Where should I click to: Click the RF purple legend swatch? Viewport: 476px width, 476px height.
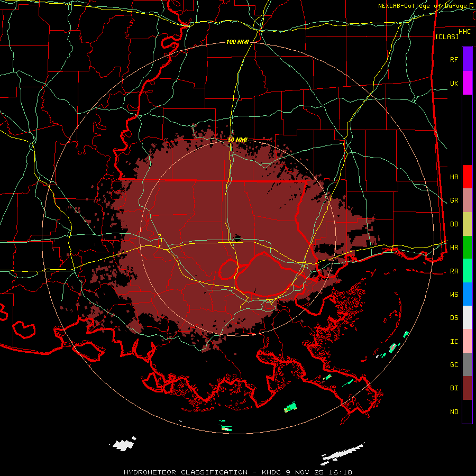coord(467,59)
